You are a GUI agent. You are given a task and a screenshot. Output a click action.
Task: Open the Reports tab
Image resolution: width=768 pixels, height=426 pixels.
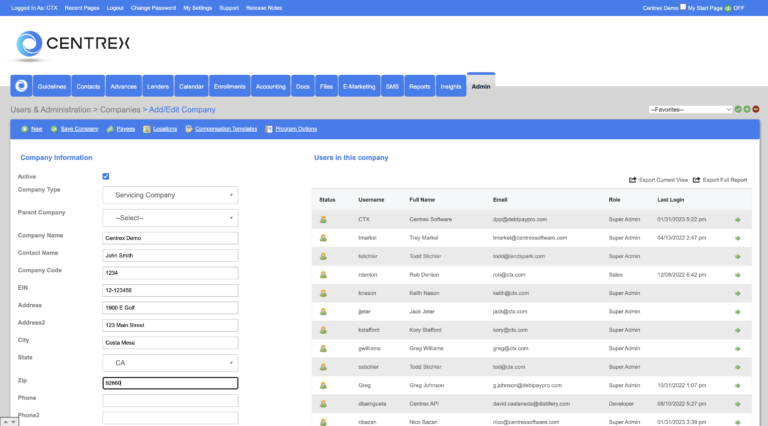click(420, 86)
